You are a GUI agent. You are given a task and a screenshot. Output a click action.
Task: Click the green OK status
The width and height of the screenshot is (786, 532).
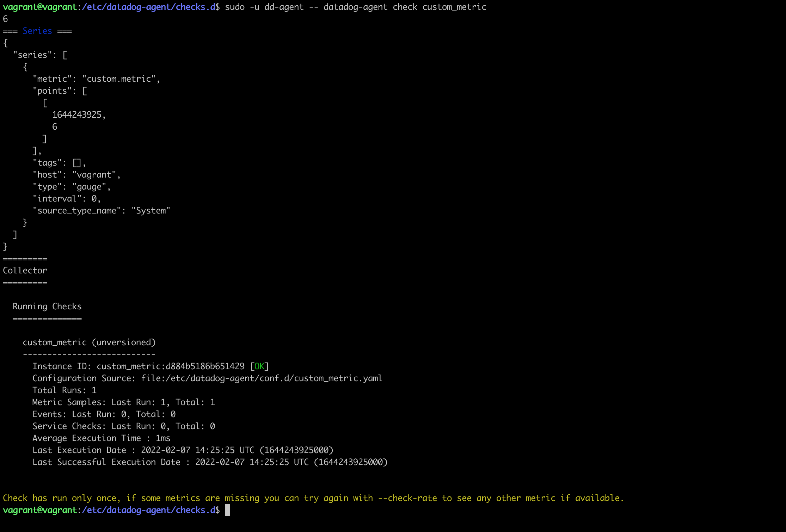coord(259,366)
